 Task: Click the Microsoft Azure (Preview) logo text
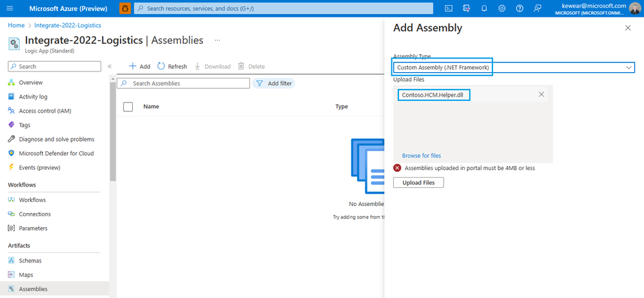(68, 8)
